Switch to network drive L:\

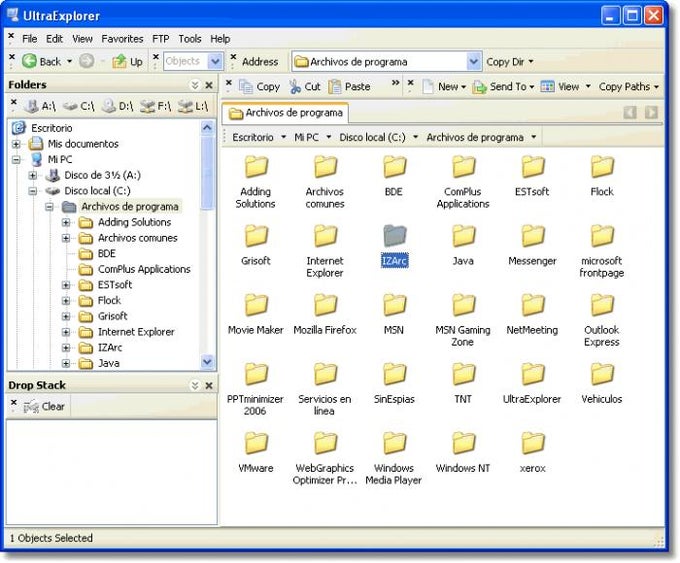[x=193, y=106]
